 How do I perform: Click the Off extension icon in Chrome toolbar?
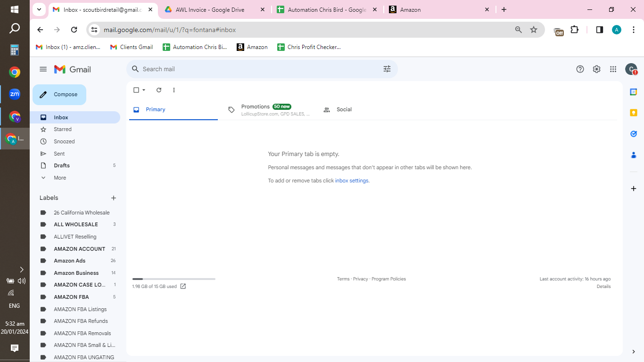[x=559, y=31]
